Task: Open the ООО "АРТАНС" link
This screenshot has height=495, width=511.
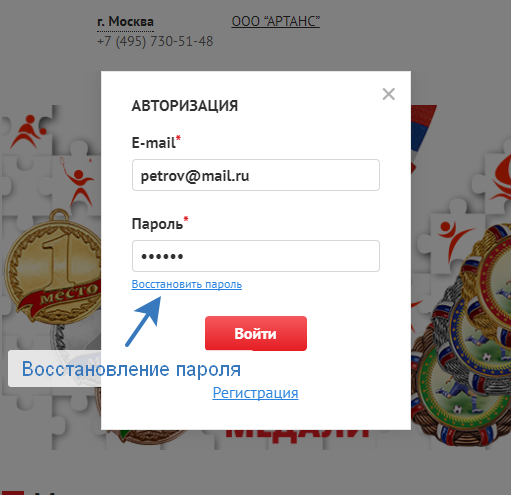Action: click(x=276, y=21)
